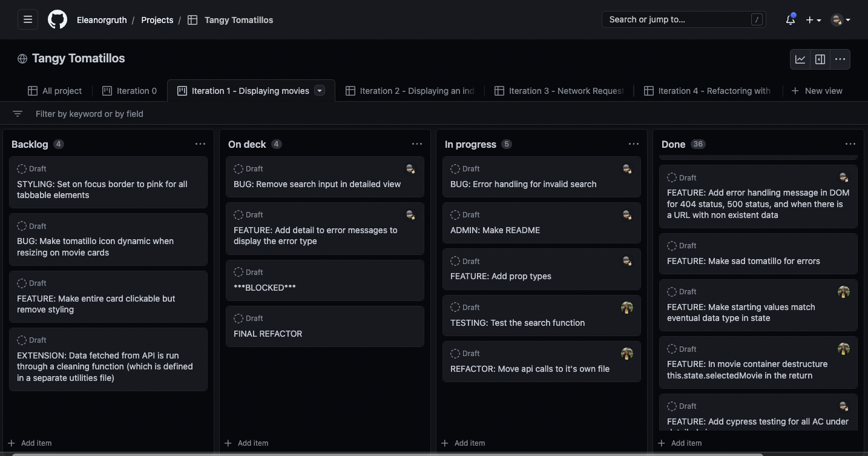
Task: Add item to the Done column
Action: point(680,443)
